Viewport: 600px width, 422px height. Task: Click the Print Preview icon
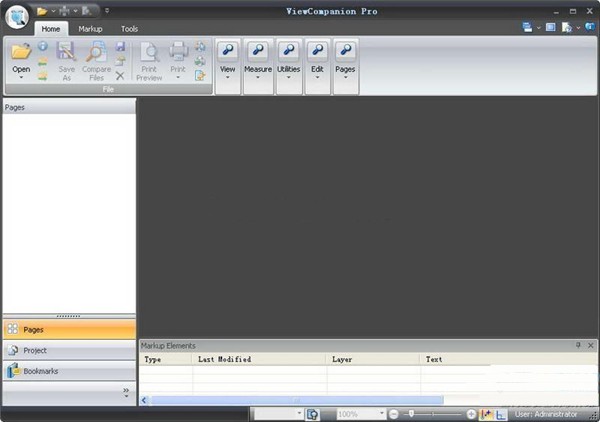(x=149, y=52)
